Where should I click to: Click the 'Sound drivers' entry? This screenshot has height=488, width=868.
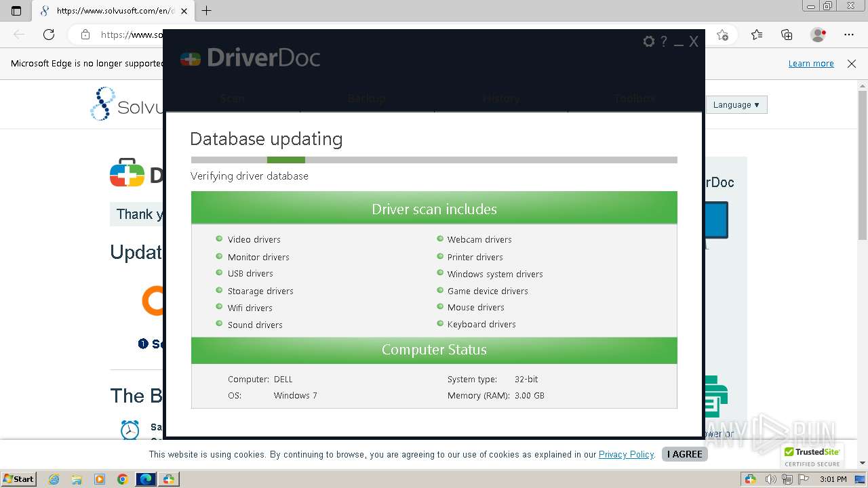click(x=255, y=325)
